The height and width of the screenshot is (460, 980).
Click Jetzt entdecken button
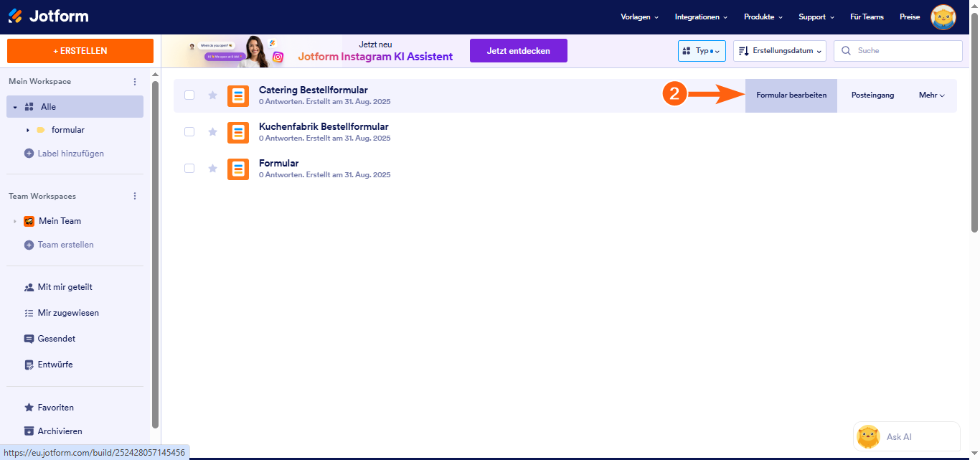click(519, 51)
